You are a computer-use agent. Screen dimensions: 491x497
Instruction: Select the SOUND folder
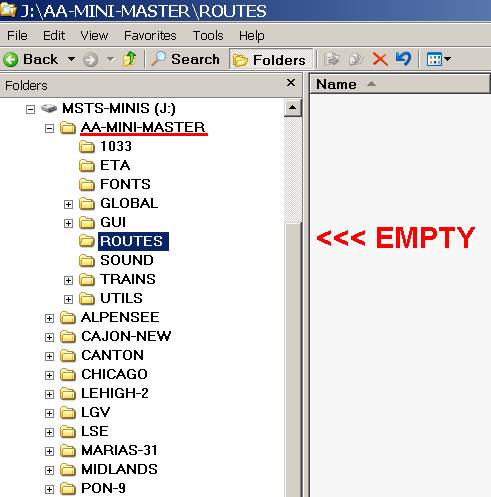pos(127,260)
